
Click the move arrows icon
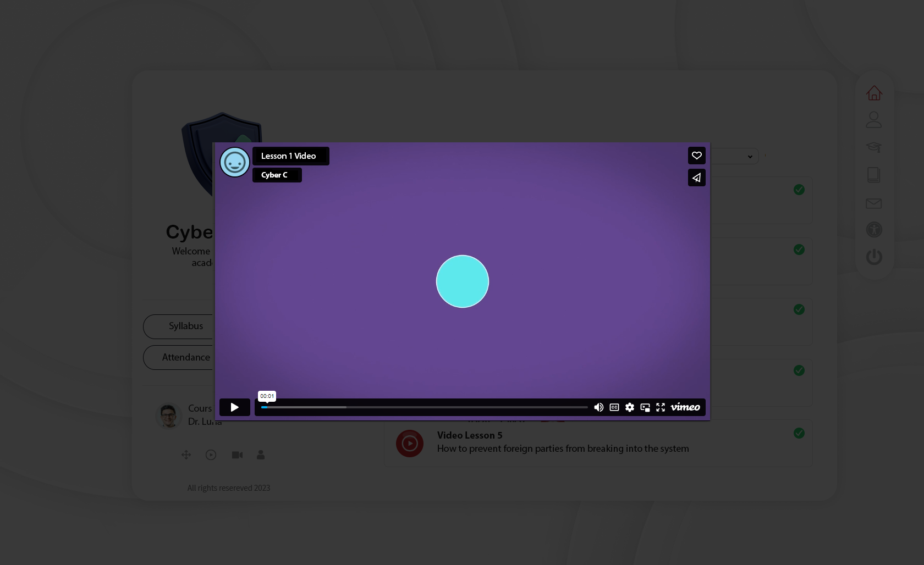click(186, 455)
